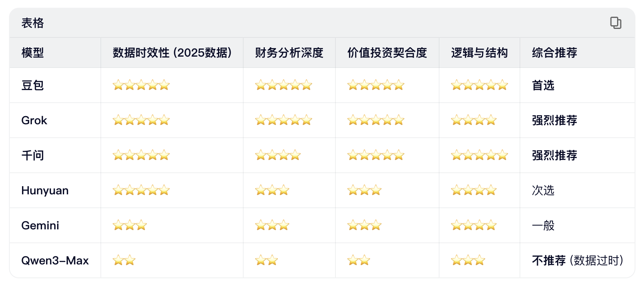The image size is (644, 286).
Task: Select the 豆包 model name cell
Action: (33, 86)
